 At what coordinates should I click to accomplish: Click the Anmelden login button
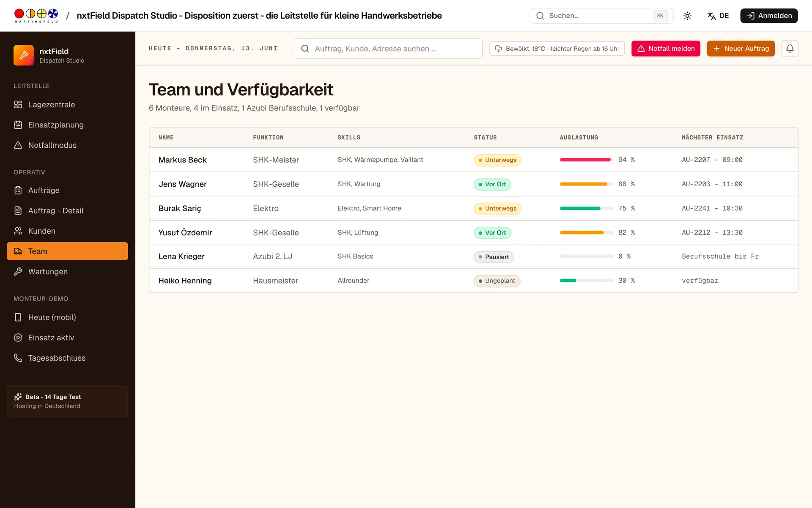click(769, 16)
